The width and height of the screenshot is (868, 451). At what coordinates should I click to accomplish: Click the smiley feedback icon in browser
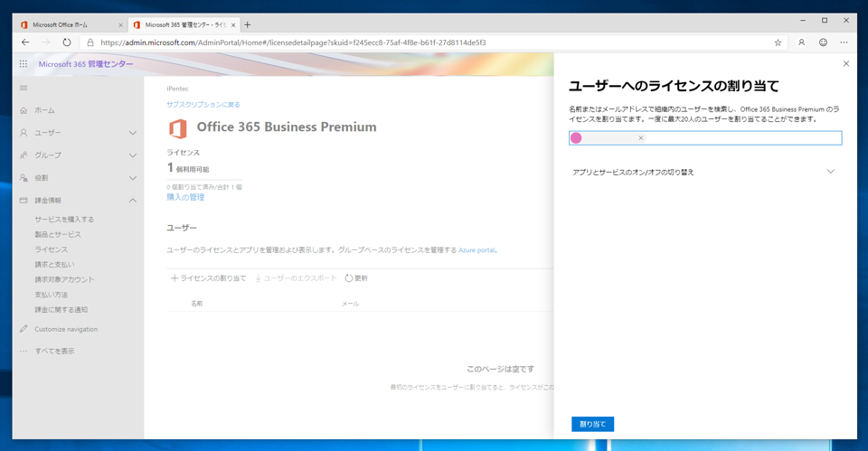[x=823, y=42]
